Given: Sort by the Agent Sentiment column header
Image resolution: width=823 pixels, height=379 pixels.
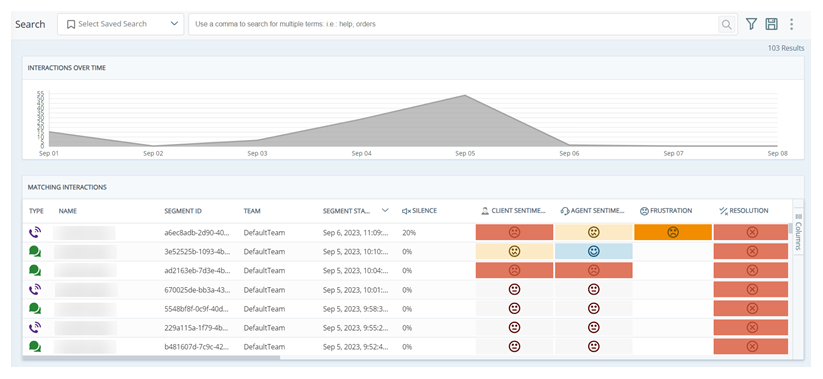Looking at the screenshot, I should coord(593,211).
